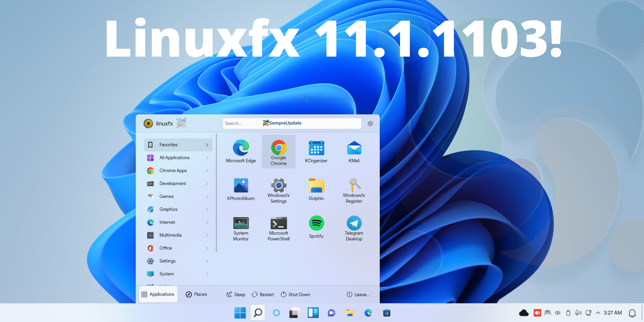Switch to the Places tab

[196, 294]
